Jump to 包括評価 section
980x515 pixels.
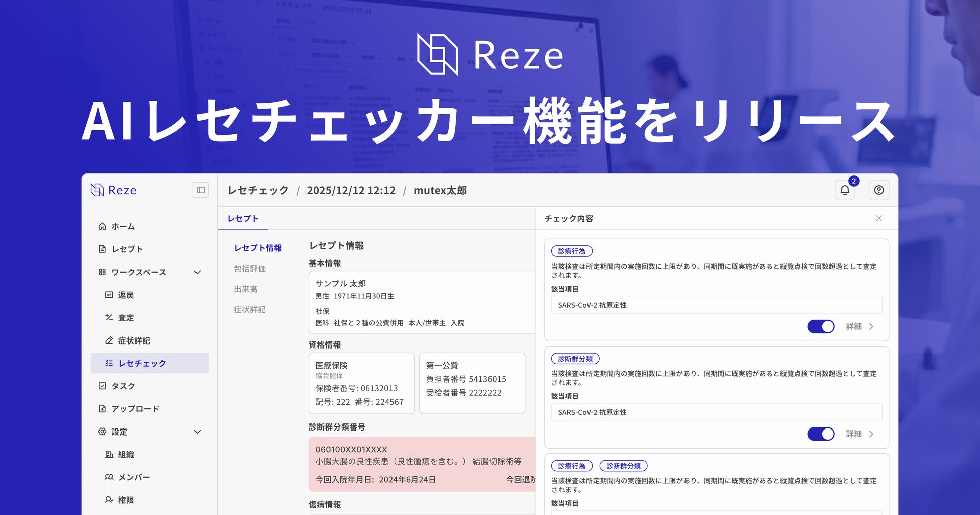click(250, 269)
